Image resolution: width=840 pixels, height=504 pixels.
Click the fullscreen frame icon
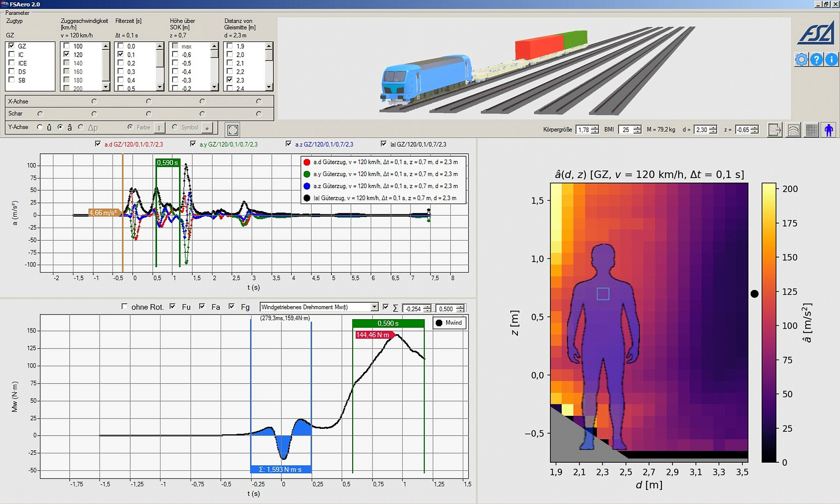[233, 130]
